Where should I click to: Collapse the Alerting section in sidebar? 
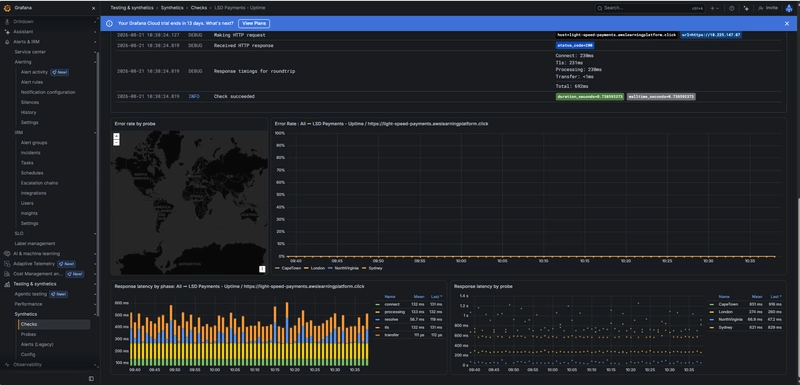(x=95, y=62)
